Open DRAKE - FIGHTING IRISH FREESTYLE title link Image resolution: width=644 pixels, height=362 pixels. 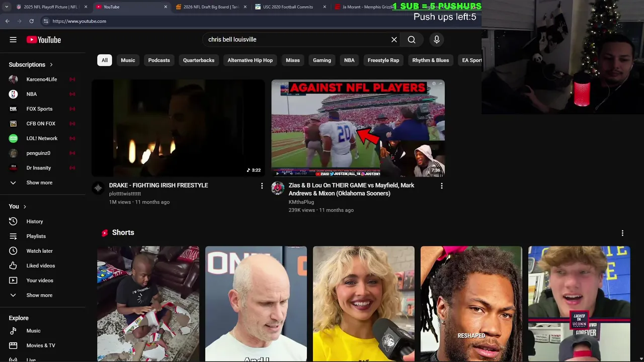[x=158, y=186]
